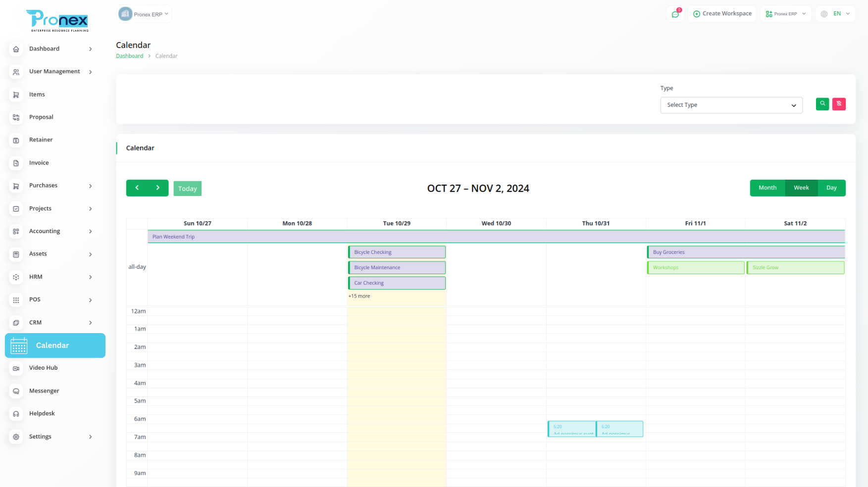Expand Dashboard menu chevron

click(91, 49)
